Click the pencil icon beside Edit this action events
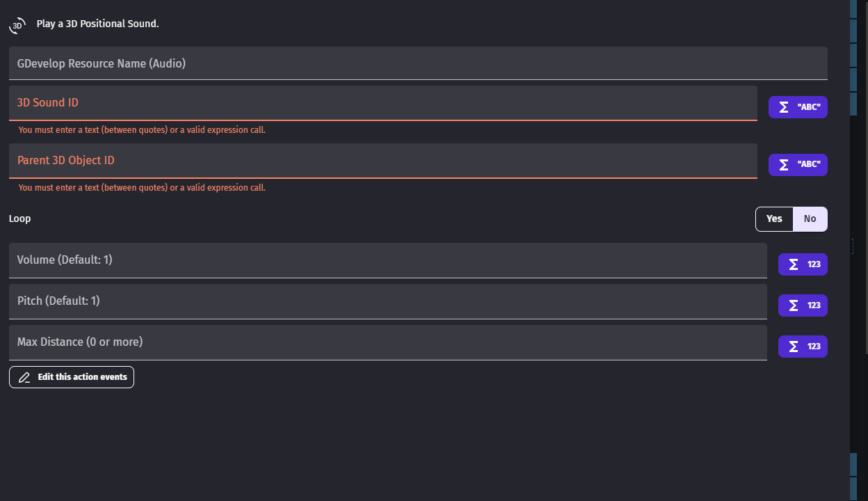Image resolution: width=868 pixels, height=501 pixels. 24,377
